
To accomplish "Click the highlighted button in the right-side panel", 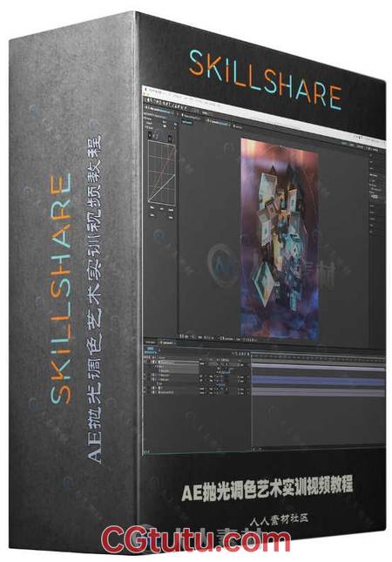I will click(x=374, y=196).
